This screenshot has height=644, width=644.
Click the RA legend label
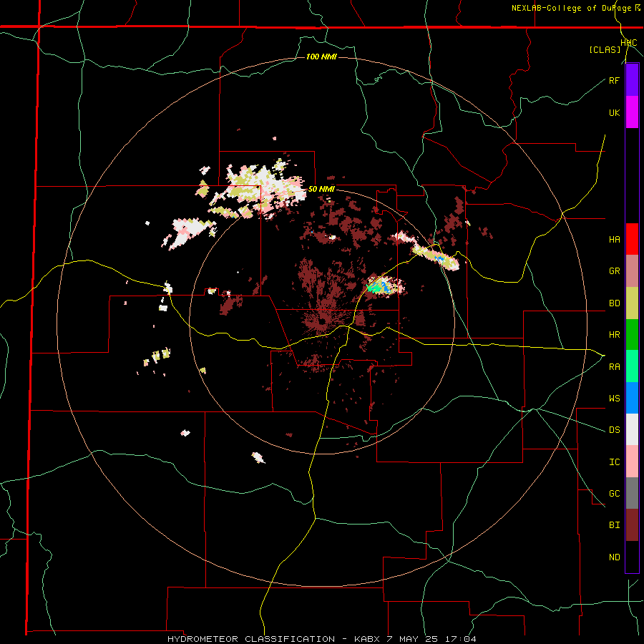tap(614, 367)
